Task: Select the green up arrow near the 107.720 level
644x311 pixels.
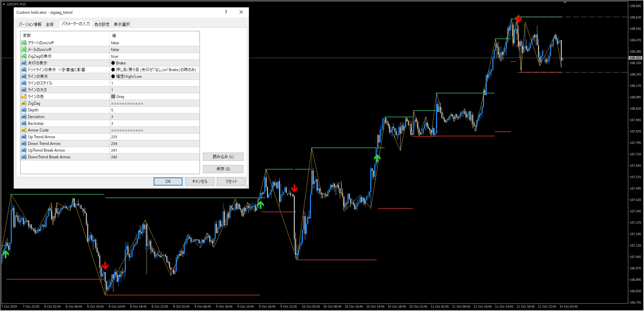Action: (x=377, y=158)
